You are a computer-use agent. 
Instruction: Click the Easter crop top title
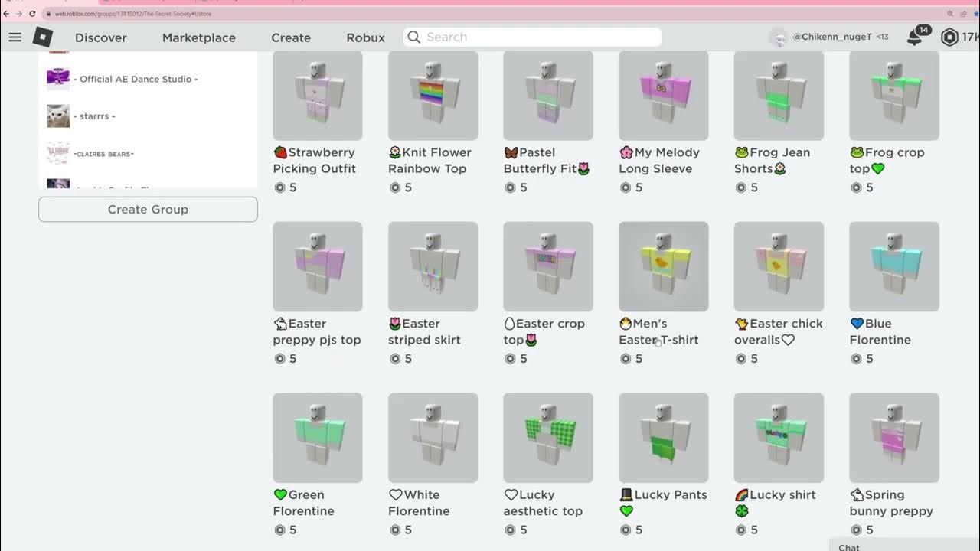coord(544,331)
